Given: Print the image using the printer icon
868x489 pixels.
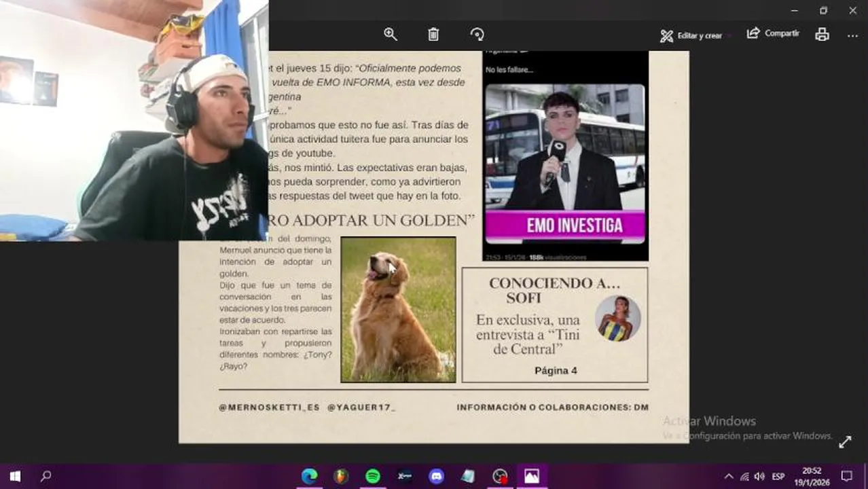Looking at the screenshot, I should pyautogui.click(x=822, y=35).
